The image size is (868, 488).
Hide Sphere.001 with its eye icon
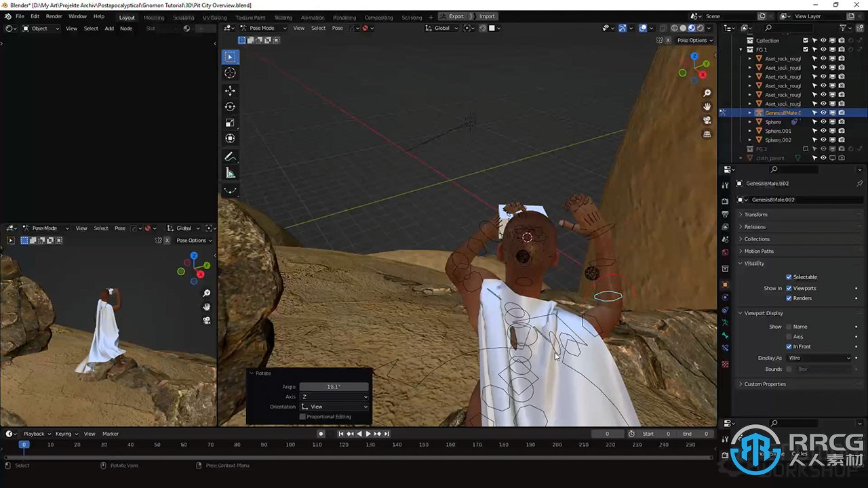coord(823,131)
